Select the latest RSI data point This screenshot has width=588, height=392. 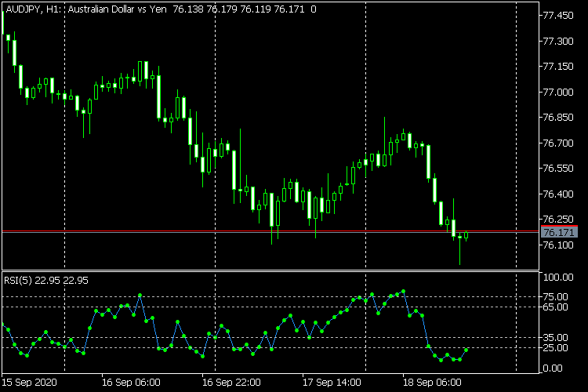click(x=466, y=350)
